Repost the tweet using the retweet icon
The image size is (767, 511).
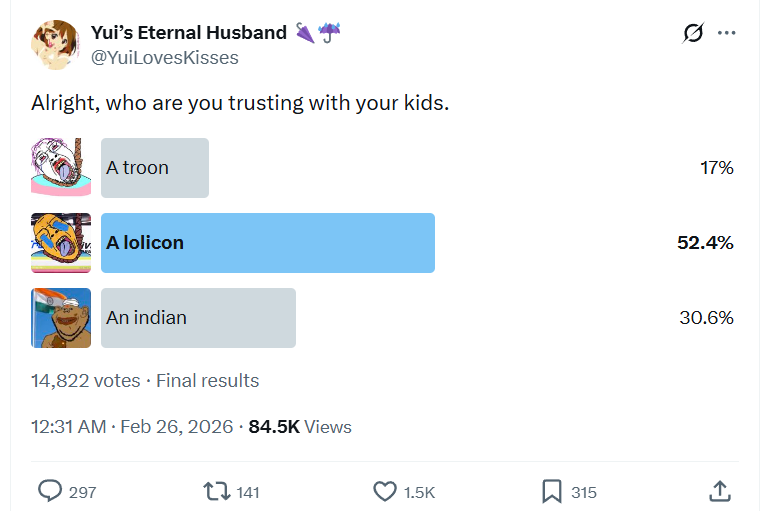[x=215, y=491]
